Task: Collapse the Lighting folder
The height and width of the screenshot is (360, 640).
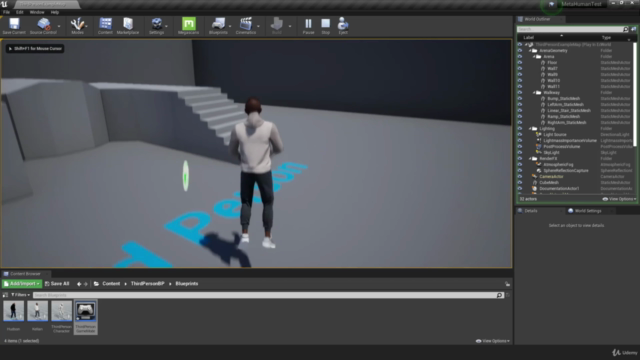Action: coord(530,129)
